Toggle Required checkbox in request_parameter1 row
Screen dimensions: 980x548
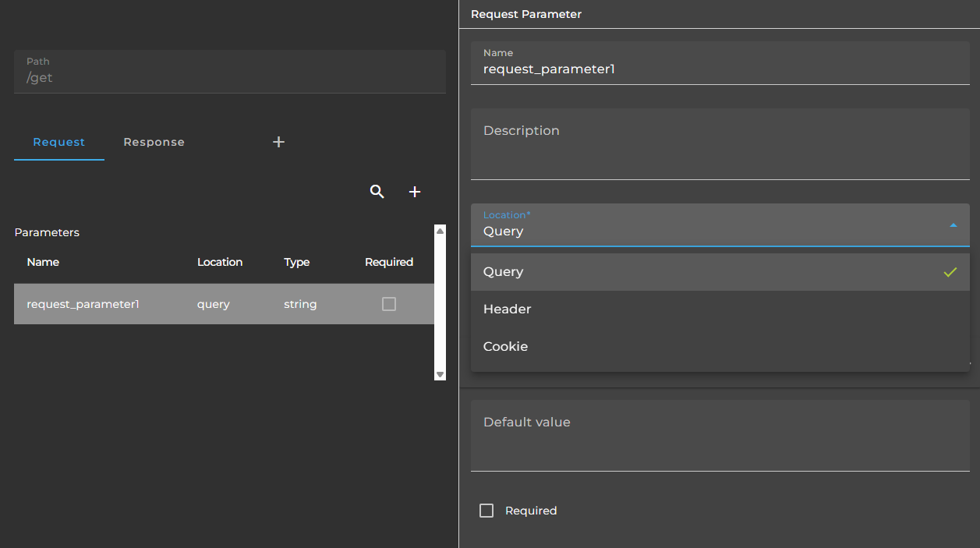coord(389,304)
